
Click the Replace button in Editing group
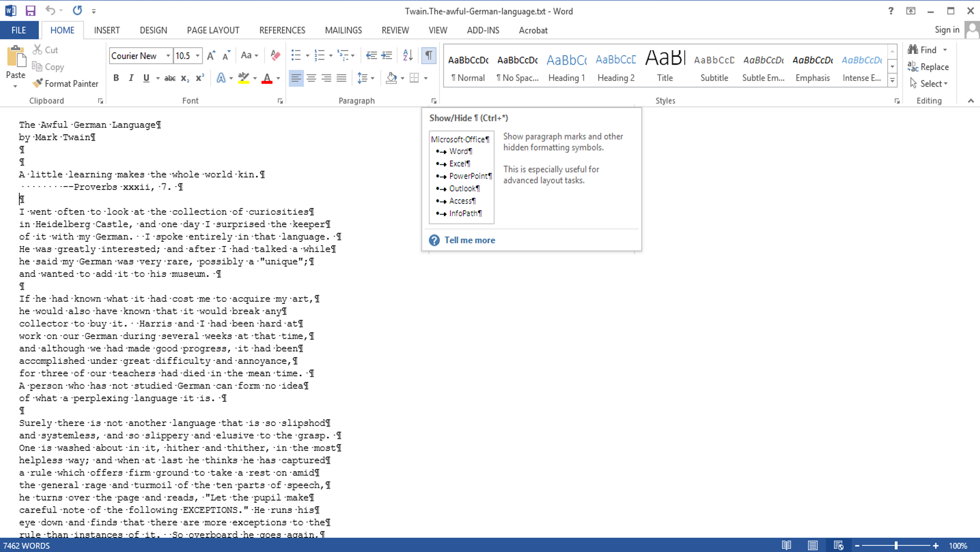[928, 67]
